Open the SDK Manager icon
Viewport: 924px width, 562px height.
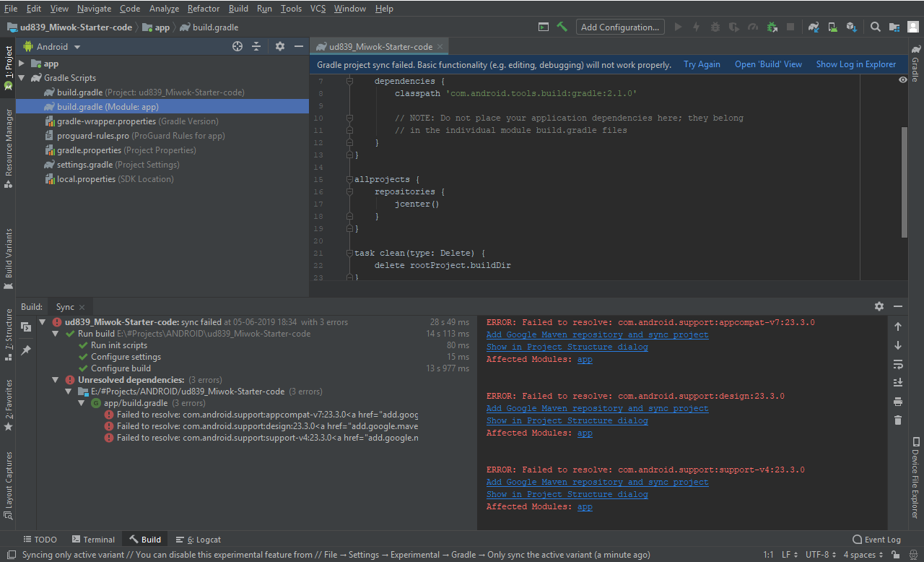pos(851,27)
